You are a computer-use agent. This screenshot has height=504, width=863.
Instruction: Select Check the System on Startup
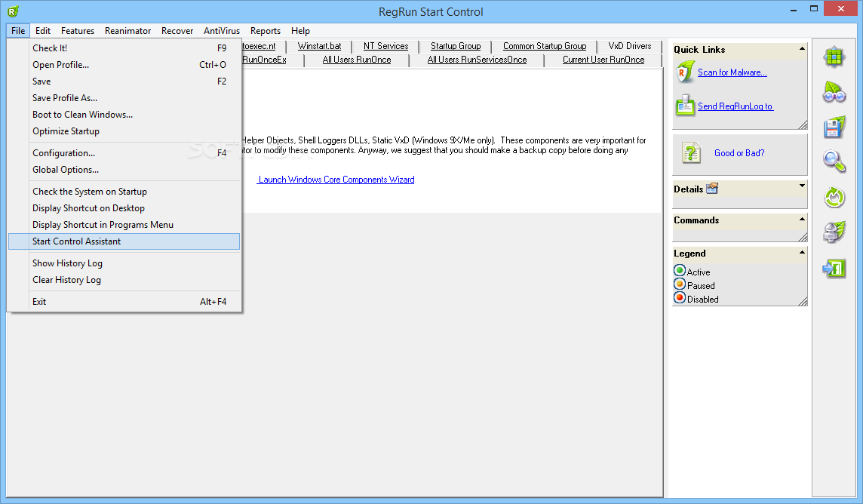click(x=124, y=192)
